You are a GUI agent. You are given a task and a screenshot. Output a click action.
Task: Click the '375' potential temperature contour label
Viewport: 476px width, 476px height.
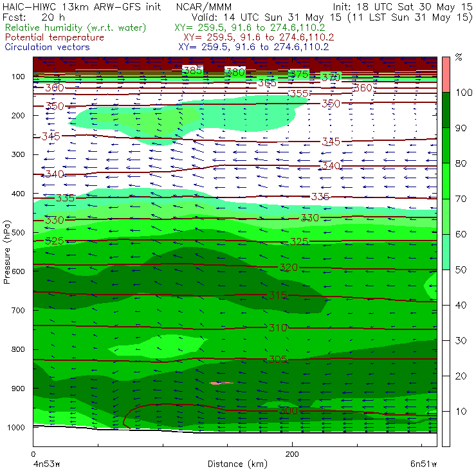pyautogui.click(x=299, y=75)
